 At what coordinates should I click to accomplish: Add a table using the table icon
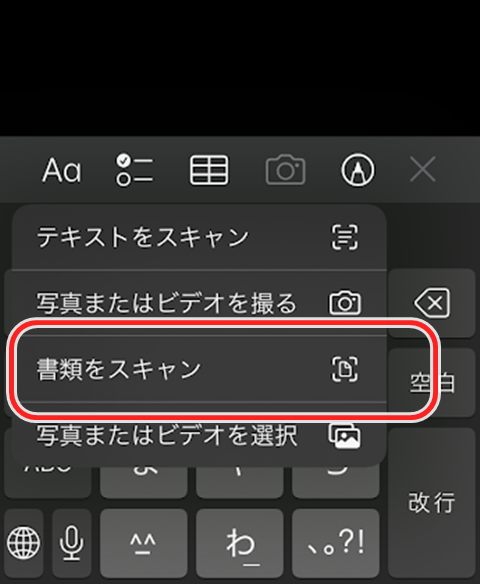pyautogui.click(x=209, y=170)
